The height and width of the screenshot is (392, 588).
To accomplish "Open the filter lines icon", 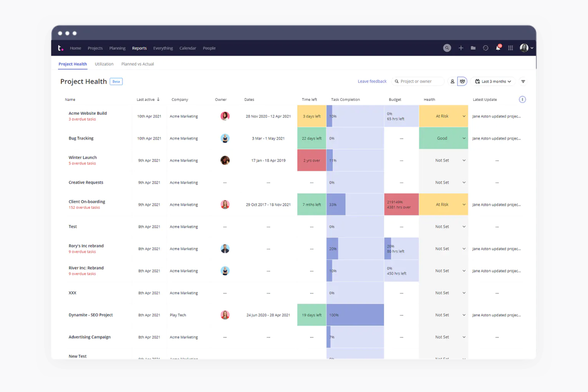I will click(x=523, y=81).
